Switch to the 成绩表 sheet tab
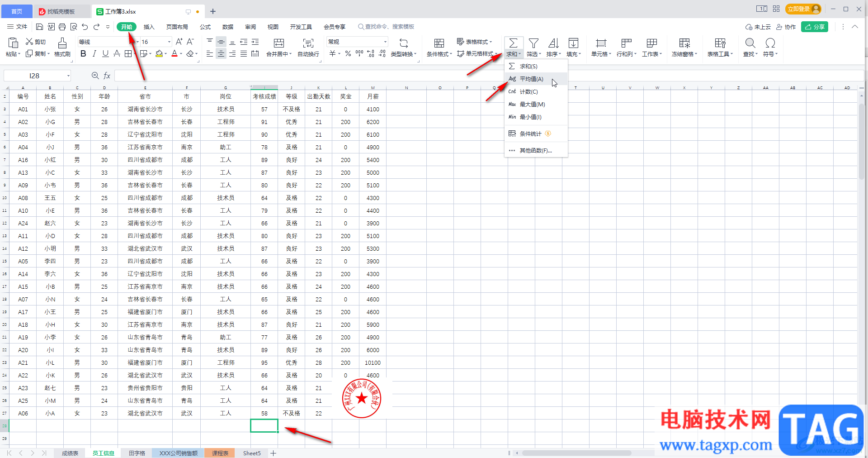This screenshot has width=868, height=458. [70, 453]
